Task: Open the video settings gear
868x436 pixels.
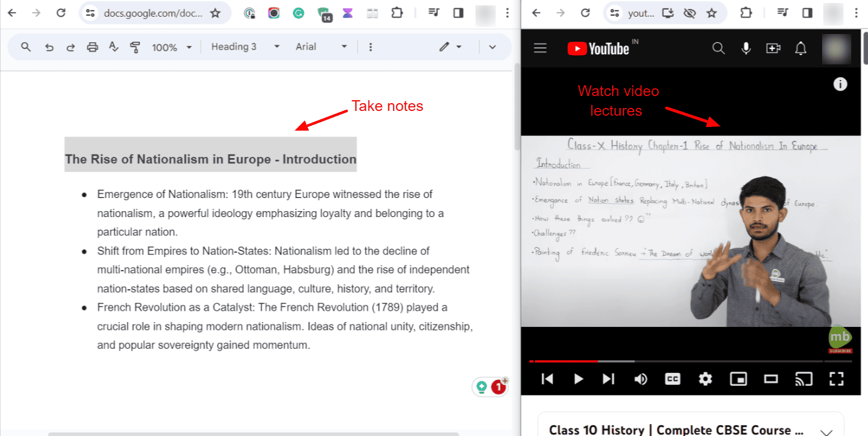Action: coord(705,379)
